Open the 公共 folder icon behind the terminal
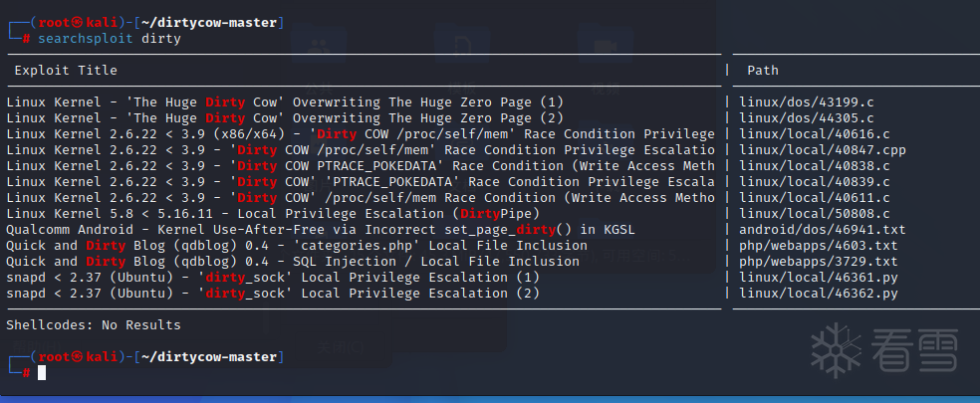980x403 pixels. pos(319,47)
